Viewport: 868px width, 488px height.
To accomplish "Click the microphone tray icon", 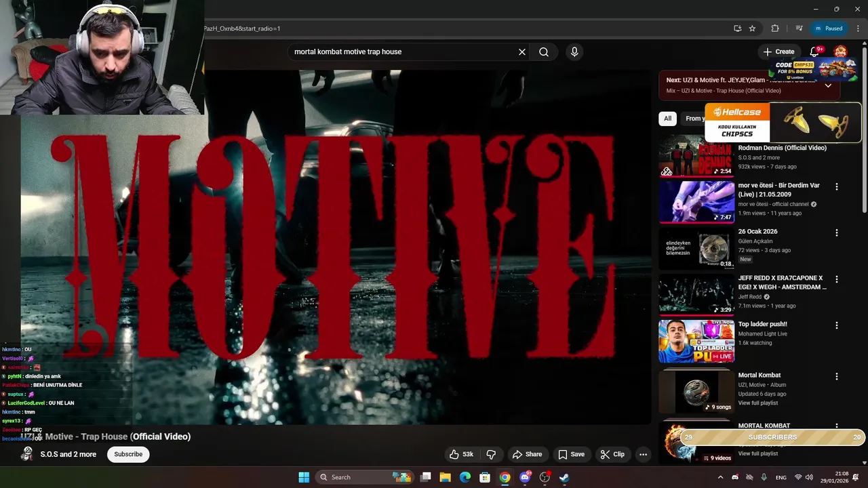I will [764, 477].
